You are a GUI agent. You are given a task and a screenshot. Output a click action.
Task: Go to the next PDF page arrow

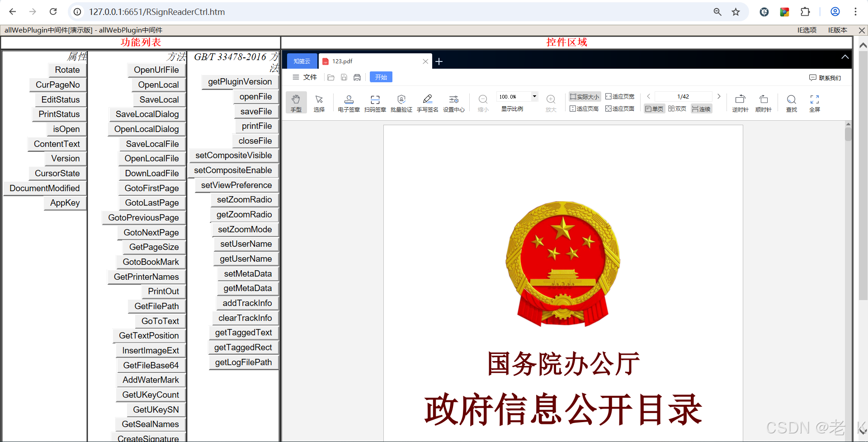(x=719, y=96)
